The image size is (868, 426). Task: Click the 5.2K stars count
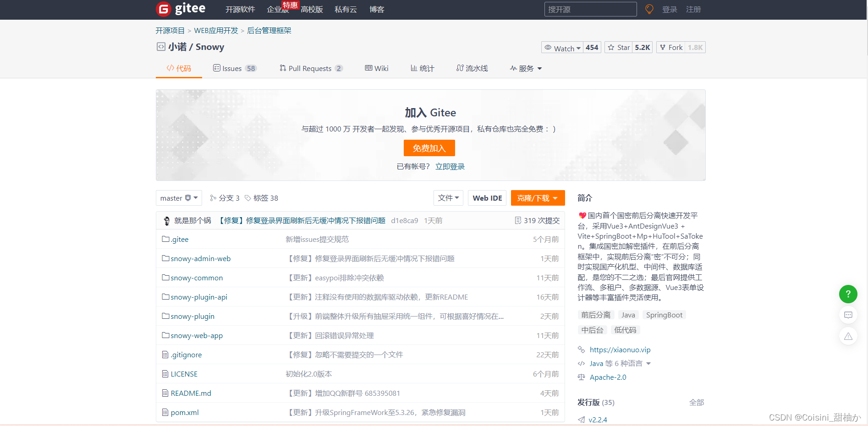click(x=643, y=48)
